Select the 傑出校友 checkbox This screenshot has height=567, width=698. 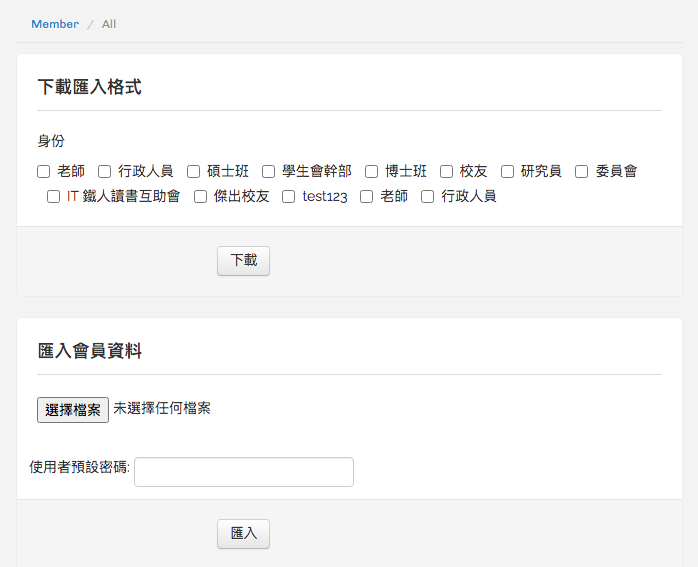point(200,196)
